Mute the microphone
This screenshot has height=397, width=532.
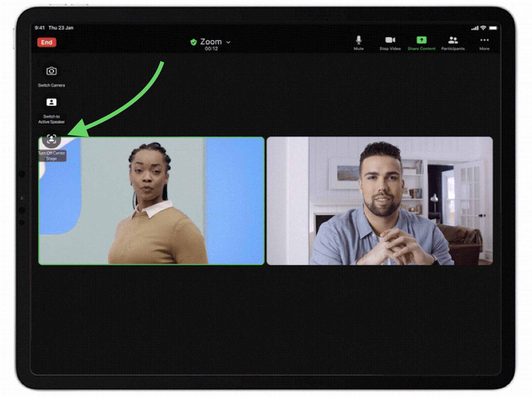point(358,43)
